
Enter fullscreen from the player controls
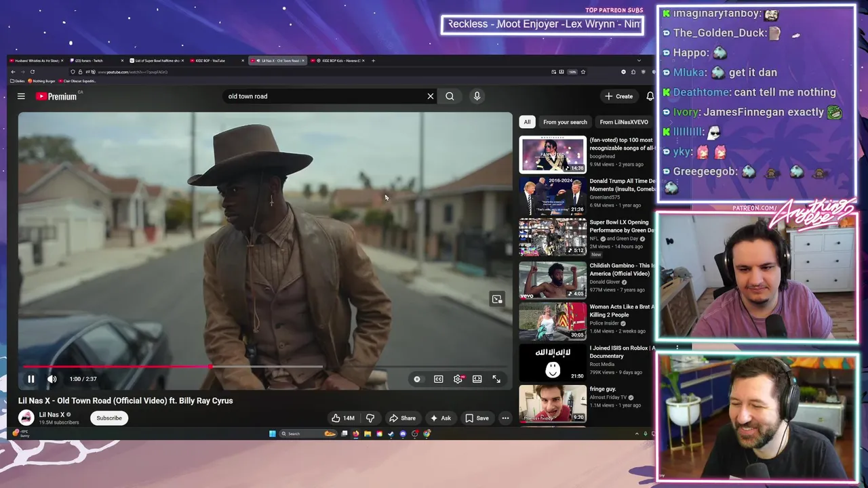click(x=496, y=379)
